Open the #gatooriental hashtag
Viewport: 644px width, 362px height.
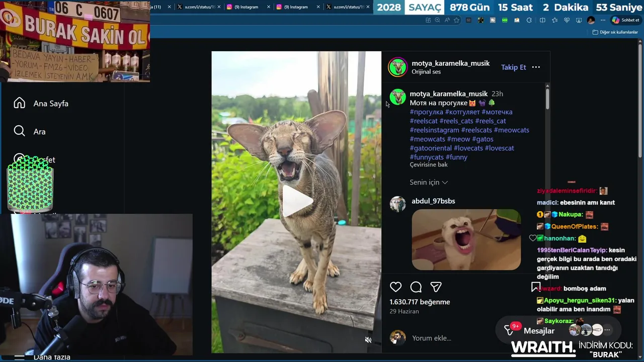[431, 148]
